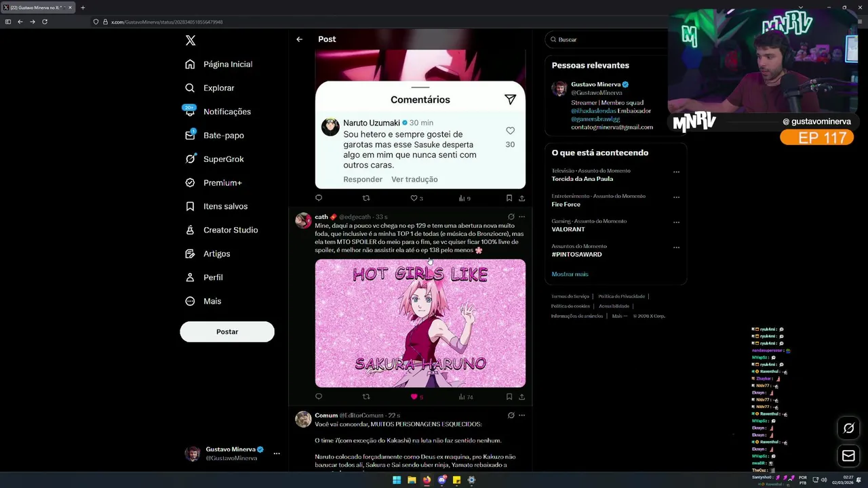
Task: Open Settings gear in the taskbar
Action: click(x=471, y=480)
